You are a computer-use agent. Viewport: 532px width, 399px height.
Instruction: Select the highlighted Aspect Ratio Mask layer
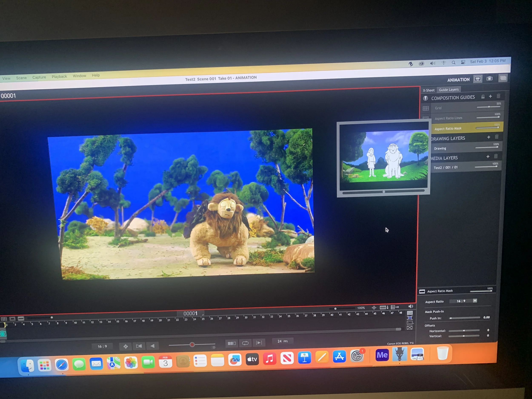point(467,128)
